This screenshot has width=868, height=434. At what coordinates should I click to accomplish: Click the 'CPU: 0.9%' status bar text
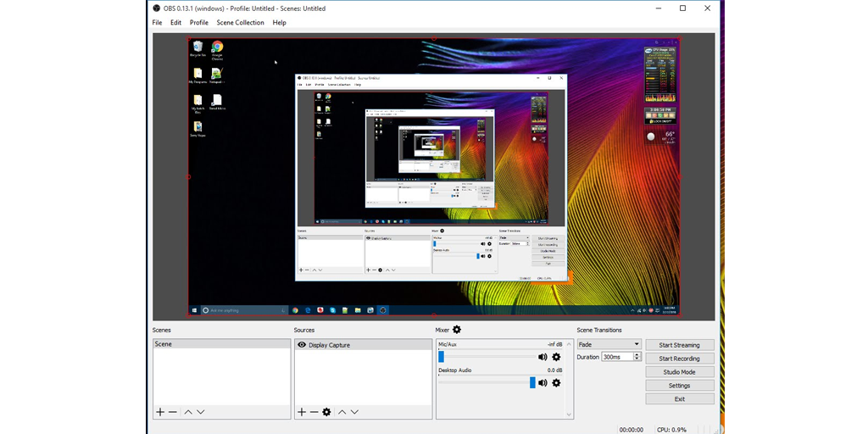click(x=671, y=430)
